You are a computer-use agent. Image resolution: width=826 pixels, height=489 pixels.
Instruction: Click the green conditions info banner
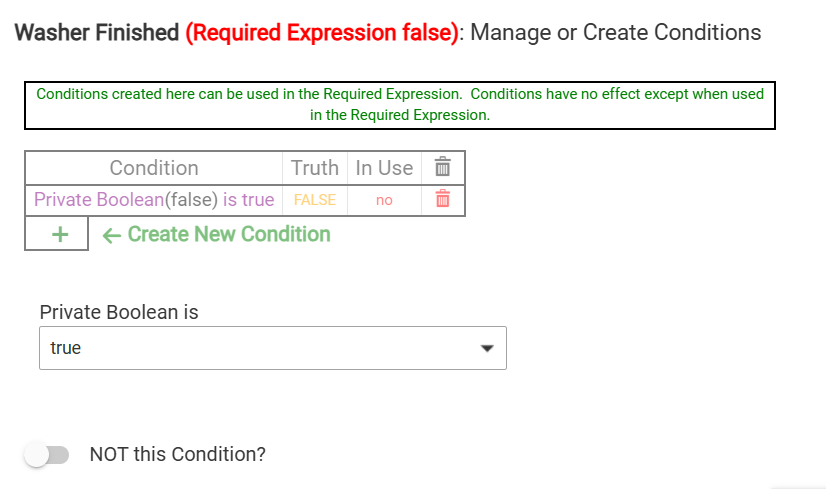point(400,105)
